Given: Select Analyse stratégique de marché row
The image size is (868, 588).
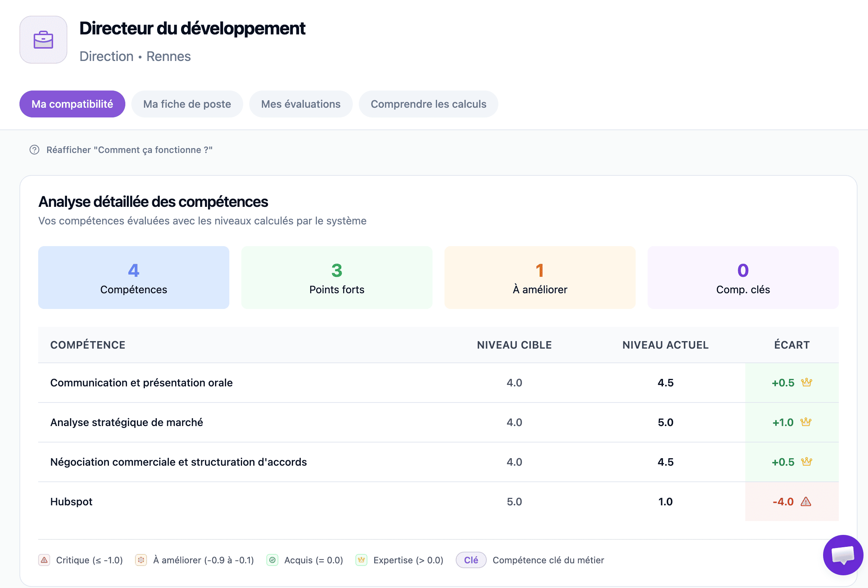Looking at the screenshot, I should pyautogui.click(x=438, y=422).
